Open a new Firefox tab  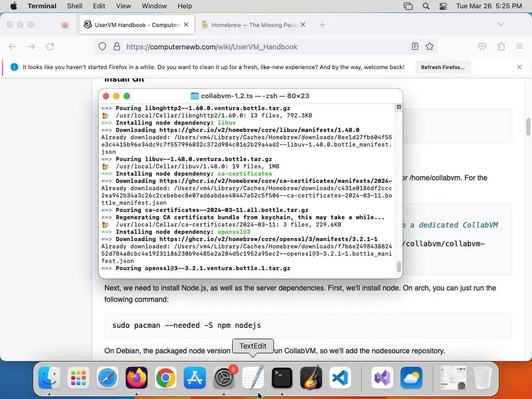coord(322,25)
